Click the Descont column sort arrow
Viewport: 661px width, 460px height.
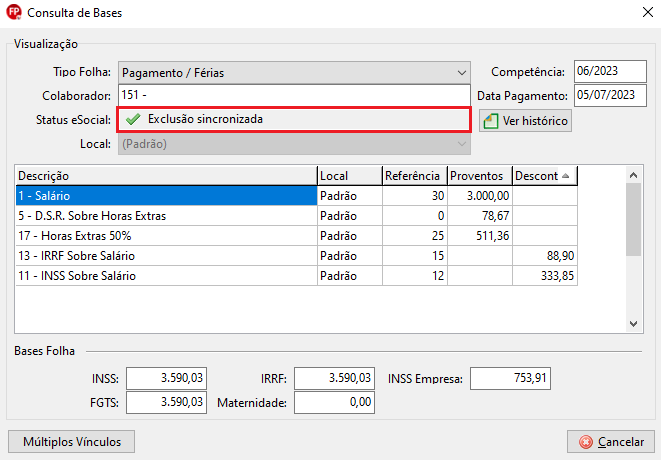pos(566,176)
